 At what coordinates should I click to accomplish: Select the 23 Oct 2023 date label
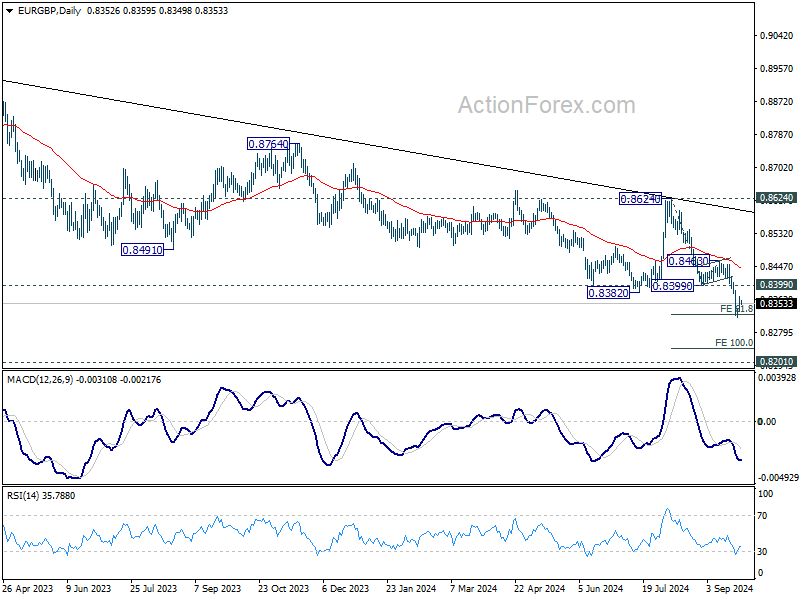click(284, 588)
